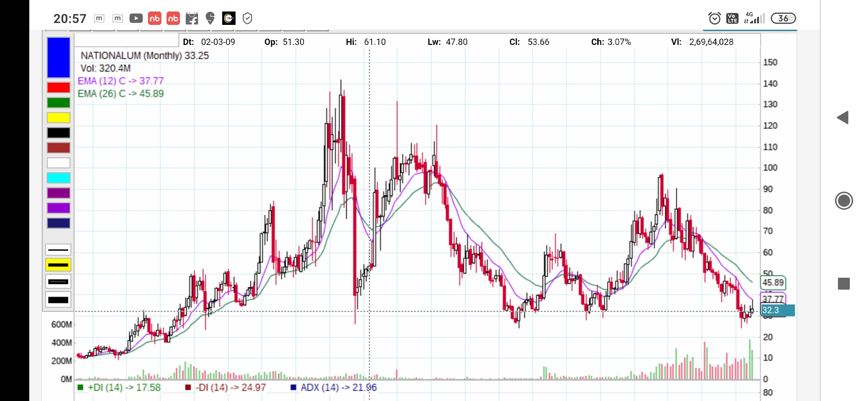Choose the yellow color swatch
This screenshot has height=401, width=868.
point(59,118)
